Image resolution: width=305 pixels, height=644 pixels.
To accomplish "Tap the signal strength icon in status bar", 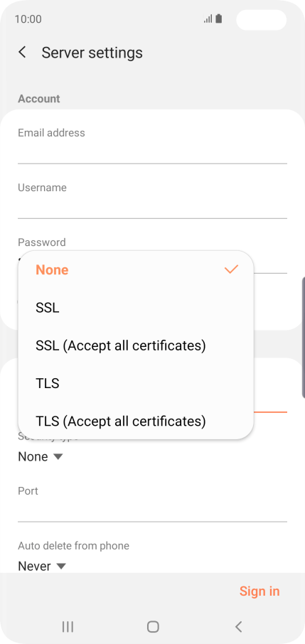I will pyautogui.click(x=208, y=19).
